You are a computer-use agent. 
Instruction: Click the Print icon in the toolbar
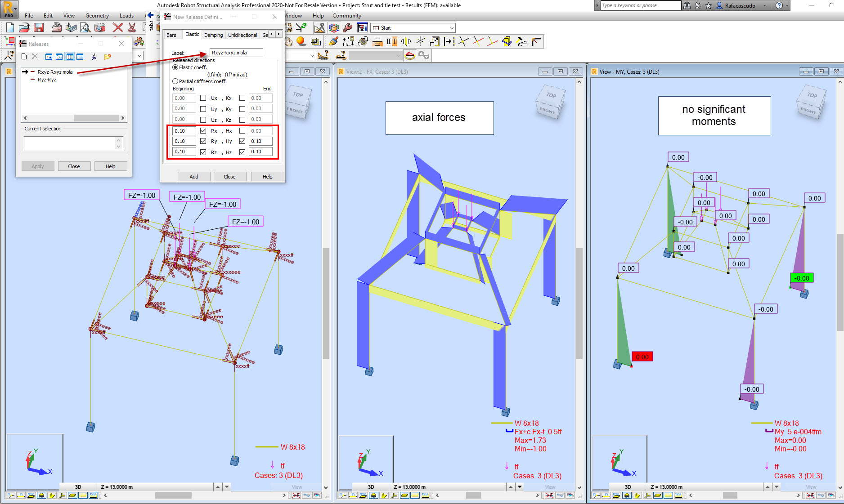pyautogui.click(x=56, y=27)
